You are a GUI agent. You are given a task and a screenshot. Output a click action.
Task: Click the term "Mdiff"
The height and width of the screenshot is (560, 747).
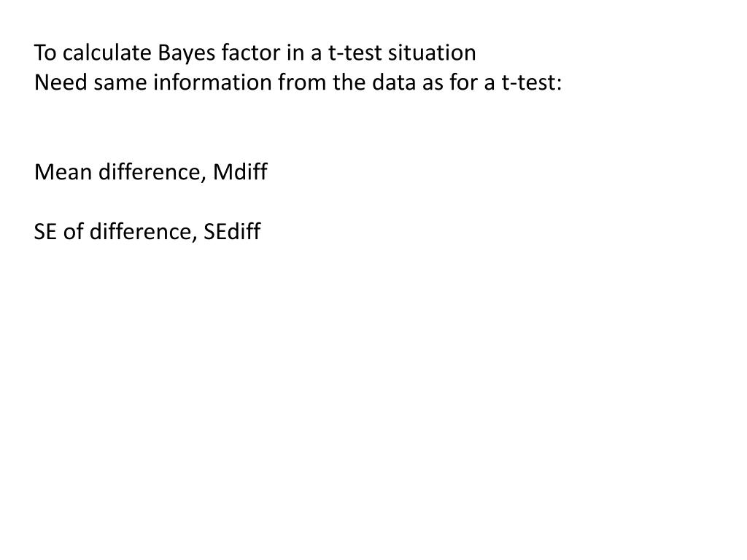pos(240,172)
